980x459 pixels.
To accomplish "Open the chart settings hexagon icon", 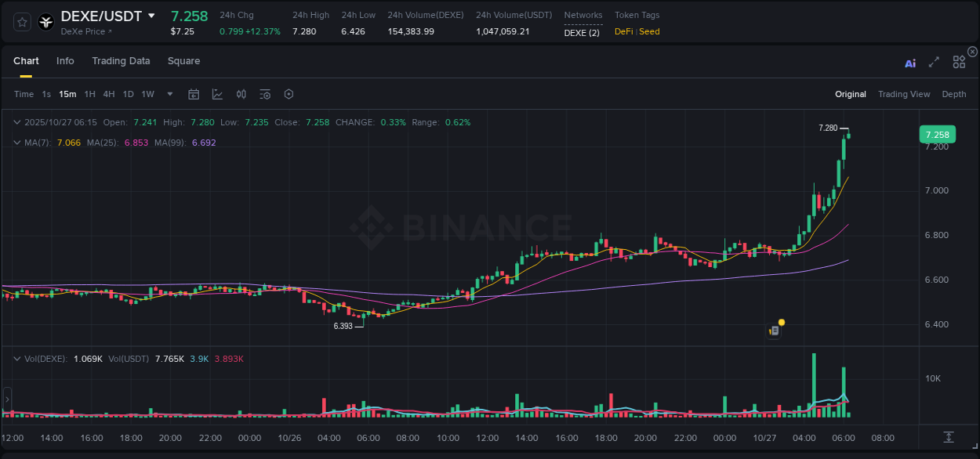I will (x=289, y=94).
